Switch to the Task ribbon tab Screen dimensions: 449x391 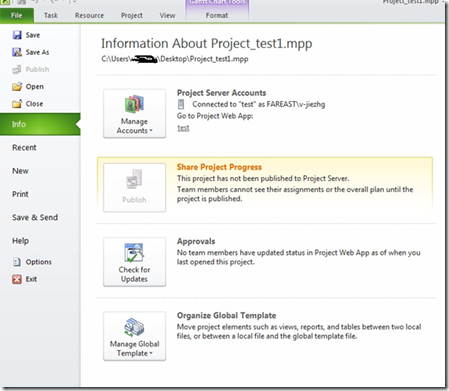[x=51, y=15]
